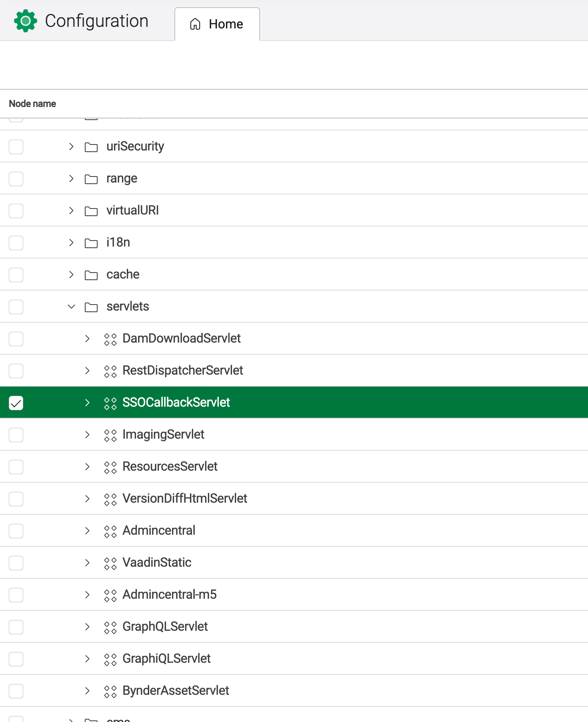Image resolution: width=588 pixels, height=722 pixels.
Task: Select the GraphiQLServlet row label
Action: tap(166, 659)
